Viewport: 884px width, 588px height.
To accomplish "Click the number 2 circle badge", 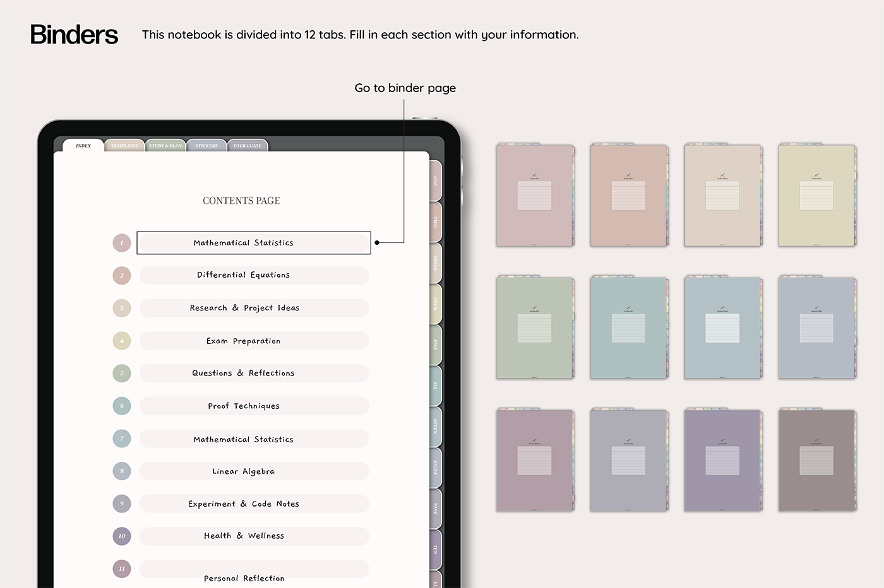I will pos(122,276).
